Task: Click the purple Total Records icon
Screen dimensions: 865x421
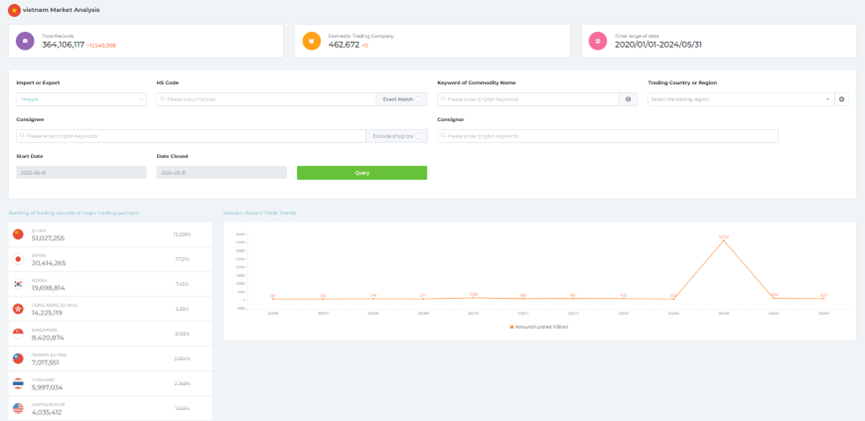Action: coord(26,41)
